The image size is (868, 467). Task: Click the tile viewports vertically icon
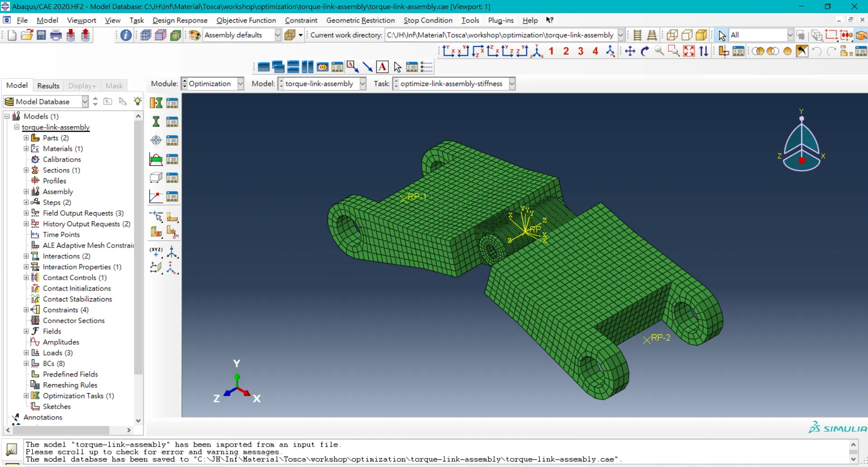pyautogui.click(x=307, y=67)
